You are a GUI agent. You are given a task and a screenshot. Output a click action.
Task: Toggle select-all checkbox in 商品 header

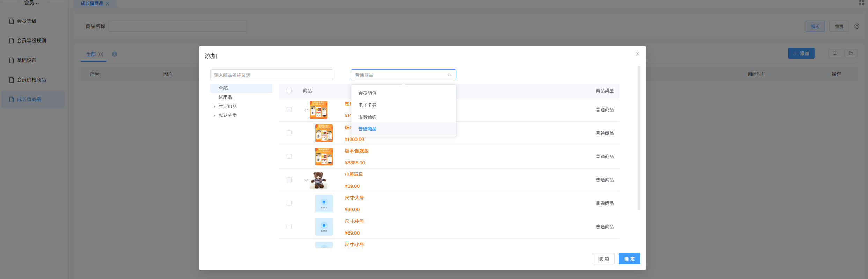tap(289, 91)
